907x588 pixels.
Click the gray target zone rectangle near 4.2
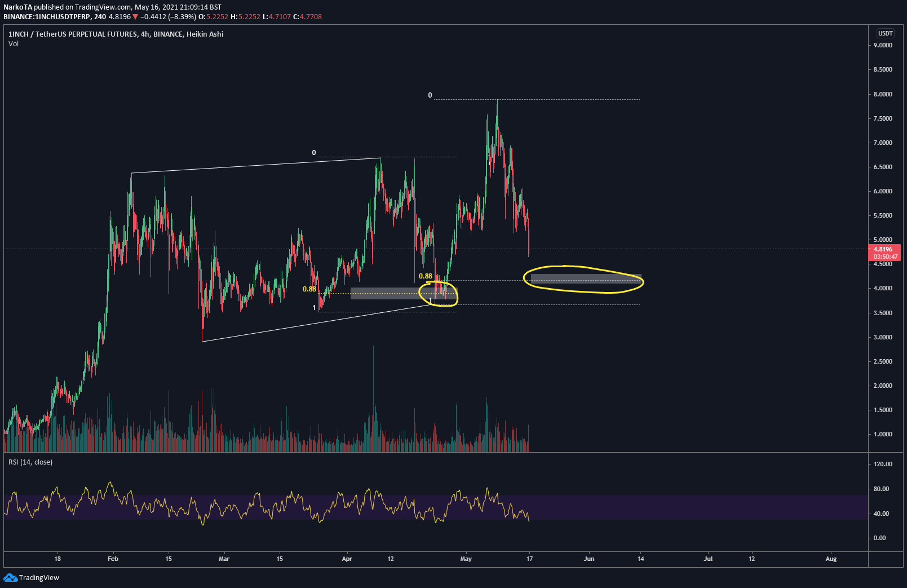coord(586,278)
